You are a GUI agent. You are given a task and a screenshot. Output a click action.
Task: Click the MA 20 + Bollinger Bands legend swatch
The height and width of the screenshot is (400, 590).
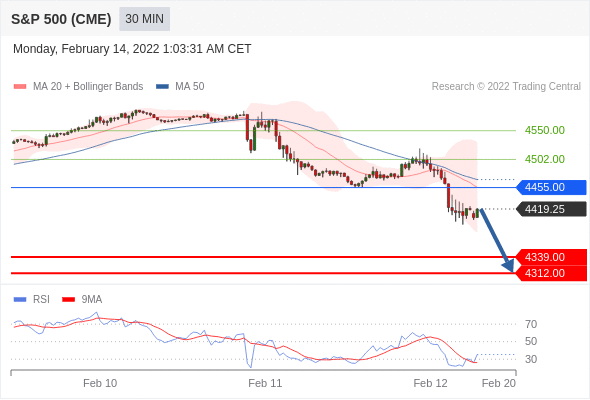pyautogui.click(x=20, y=87)
